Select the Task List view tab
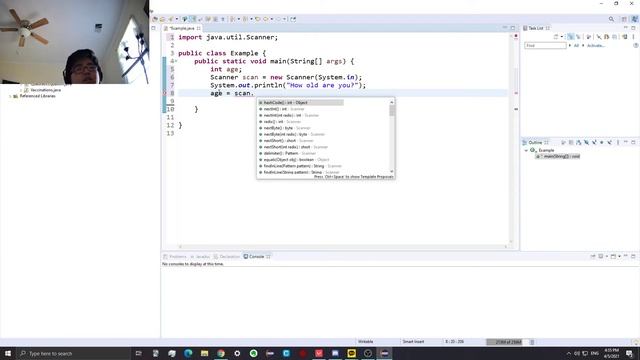 [536, 28]
